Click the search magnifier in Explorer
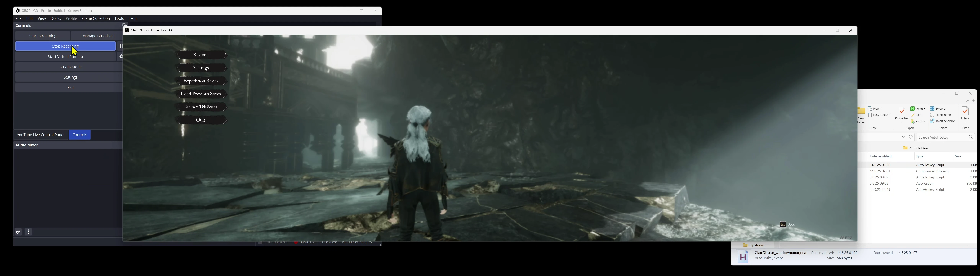 970,137
